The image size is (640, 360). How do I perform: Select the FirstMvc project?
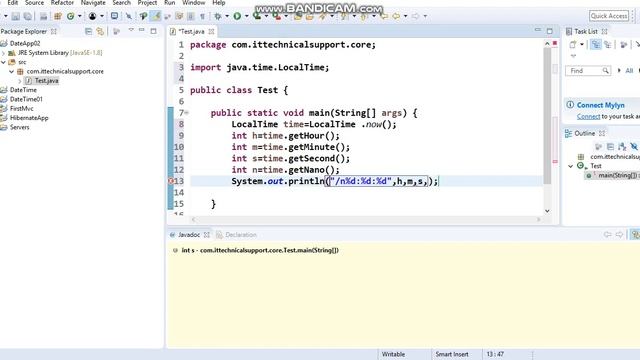point(22,109)
